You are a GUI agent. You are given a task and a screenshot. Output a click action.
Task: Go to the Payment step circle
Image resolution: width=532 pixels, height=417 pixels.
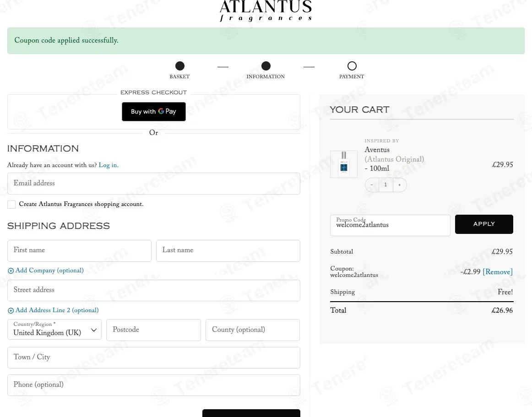point(352,66)
